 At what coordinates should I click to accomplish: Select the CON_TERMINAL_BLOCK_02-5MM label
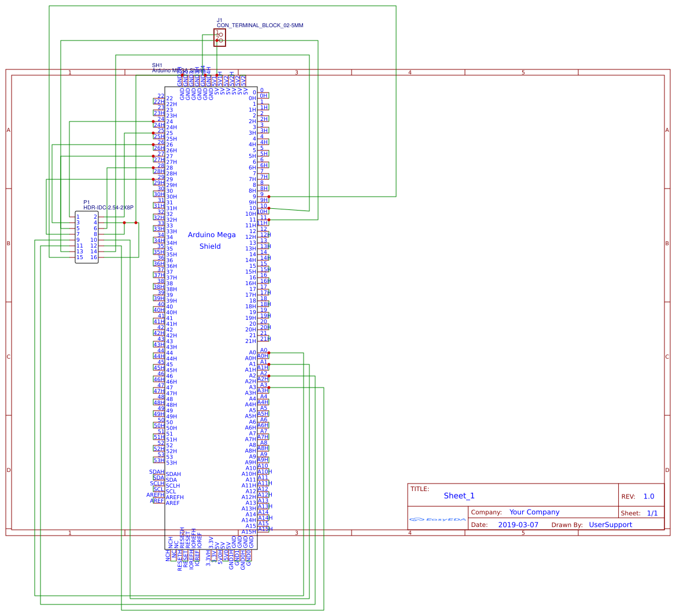(x=260, y=25)
